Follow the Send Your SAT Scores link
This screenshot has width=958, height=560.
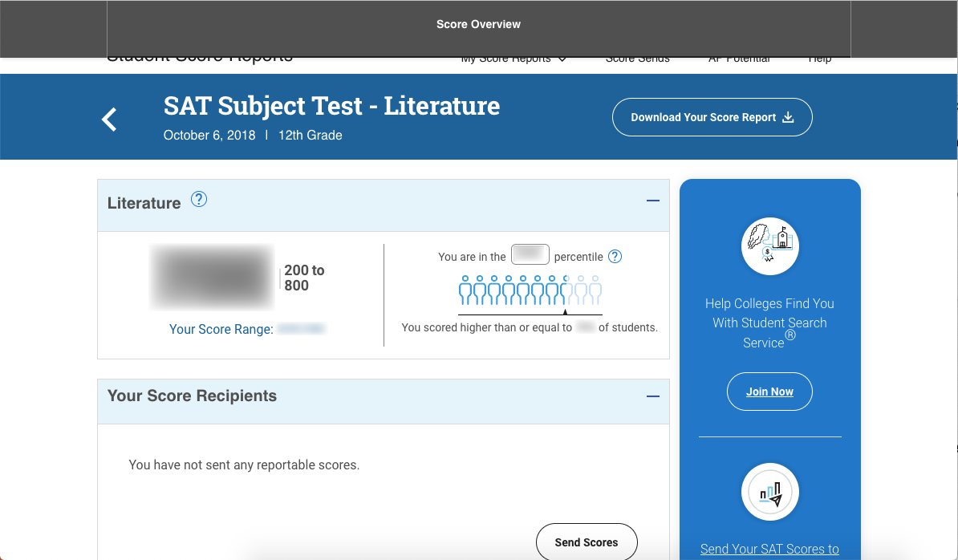[769, 549]
